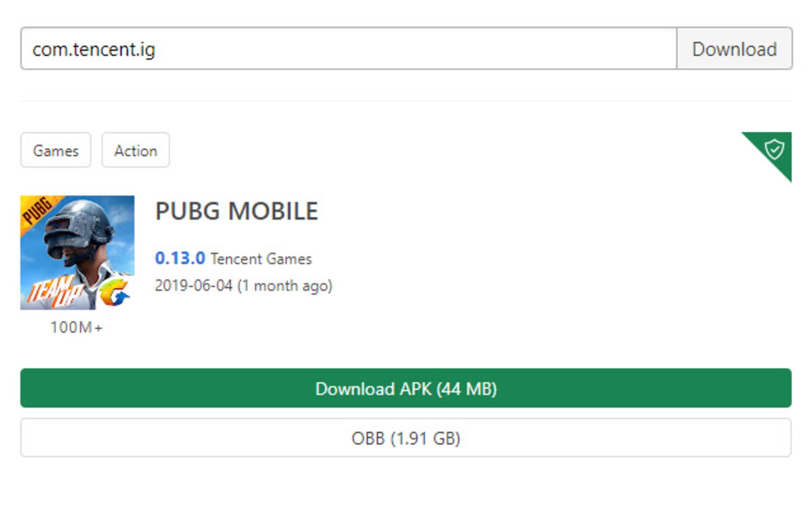Open the Action category tag

pos(136,150)
